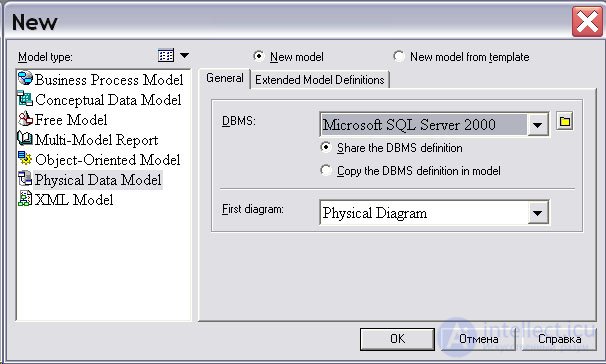The height and width of the screenshot is (364, 606).
Task: Select the New model radio button
Action: (x=258, y=56)
